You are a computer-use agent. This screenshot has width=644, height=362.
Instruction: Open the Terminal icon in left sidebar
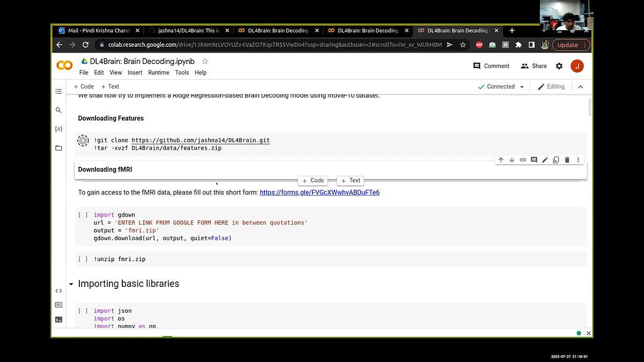pos(58,320)
